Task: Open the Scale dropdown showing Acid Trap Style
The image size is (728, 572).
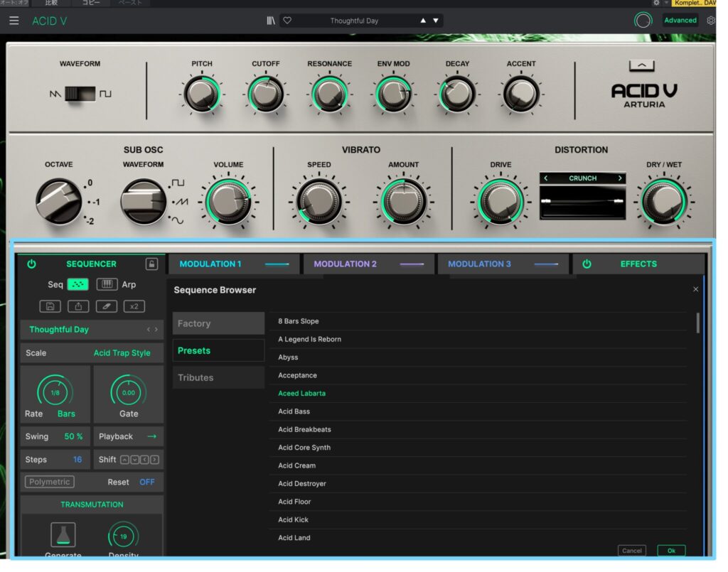Action: [122, 353]
